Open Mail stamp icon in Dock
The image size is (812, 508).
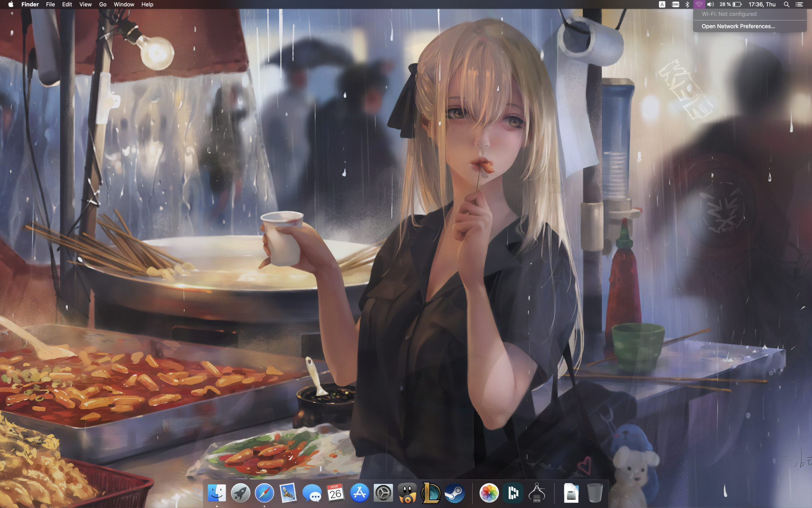click(288, 493)
